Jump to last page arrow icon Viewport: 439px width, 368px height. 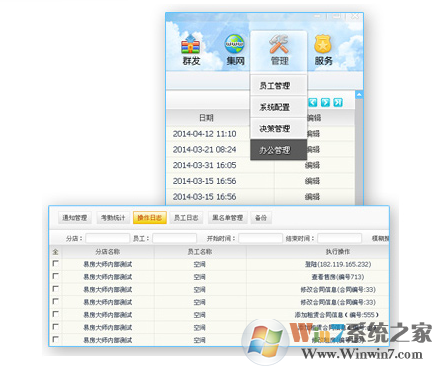338,102
